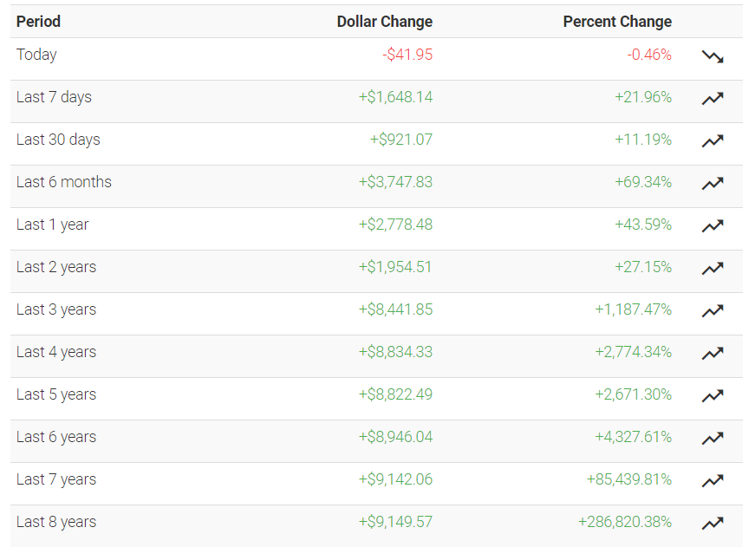
Task: Click the Period column header
Action: (x=38, y=22)
